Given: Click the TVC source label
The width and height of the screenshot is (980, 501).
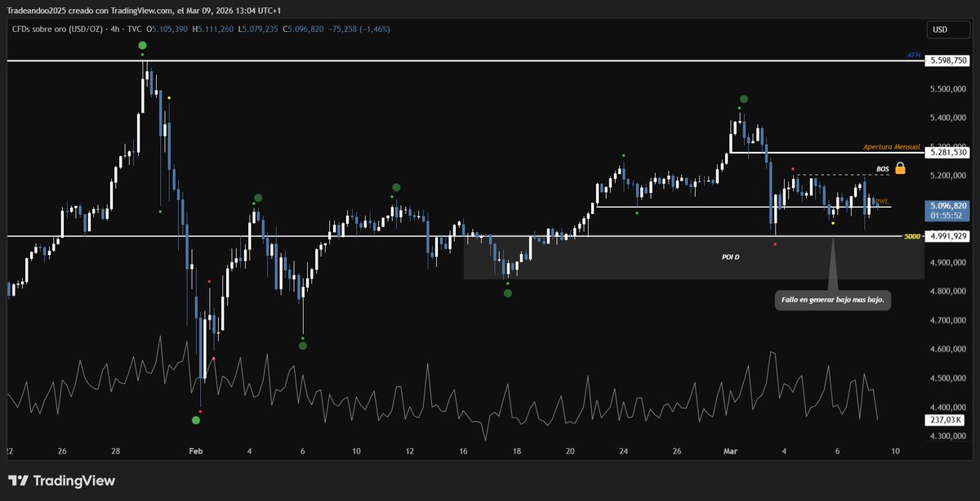Looking at the screenshot, I should tap(135, 29).
